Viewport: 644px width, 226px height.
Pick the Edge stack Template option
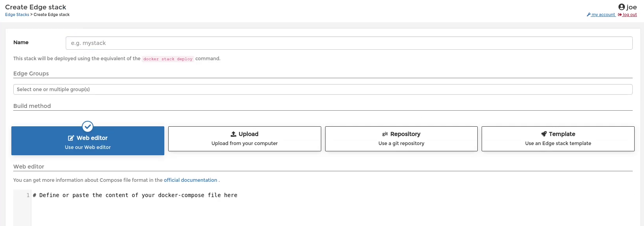[558, 139]
